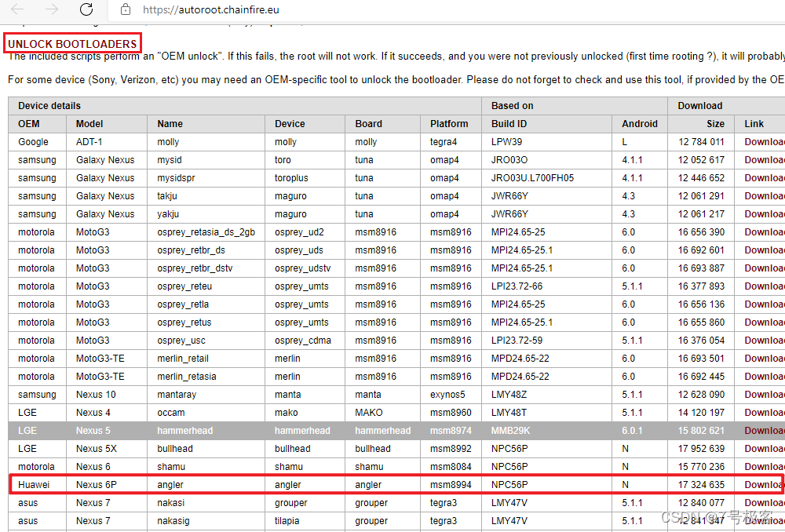Download the Nexus 4 occam package
Screen dimensions: 785x532
[x=765, y=412]
